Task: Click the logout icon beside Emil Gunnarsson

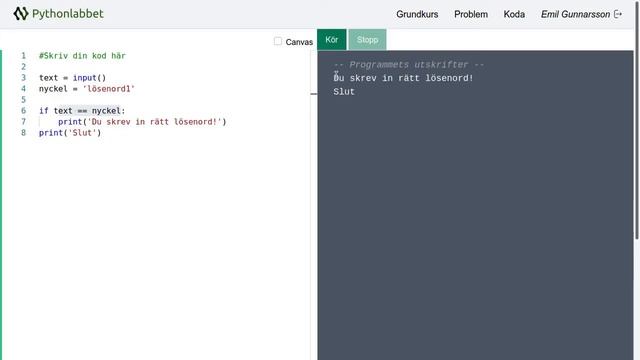Action: point(618,14)
